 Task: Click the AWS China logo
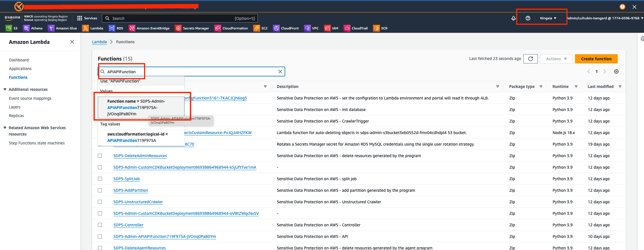12,18
